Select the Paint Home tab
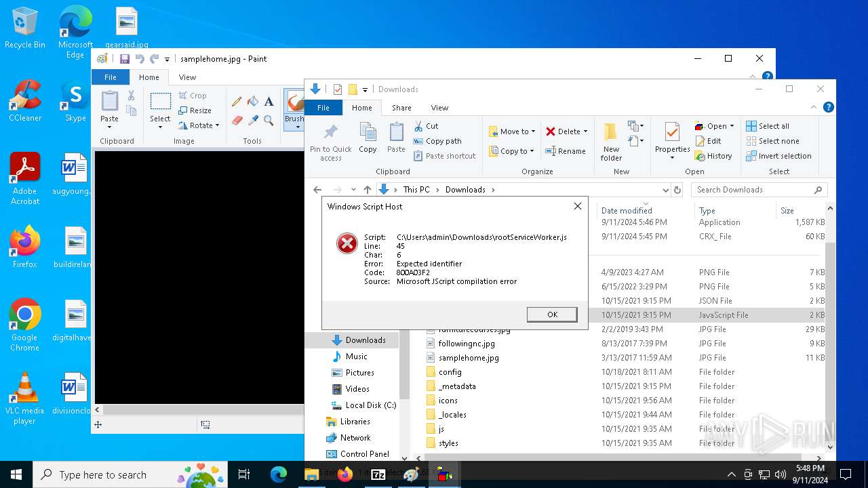 pyautogui.click(x=149, y=77)
